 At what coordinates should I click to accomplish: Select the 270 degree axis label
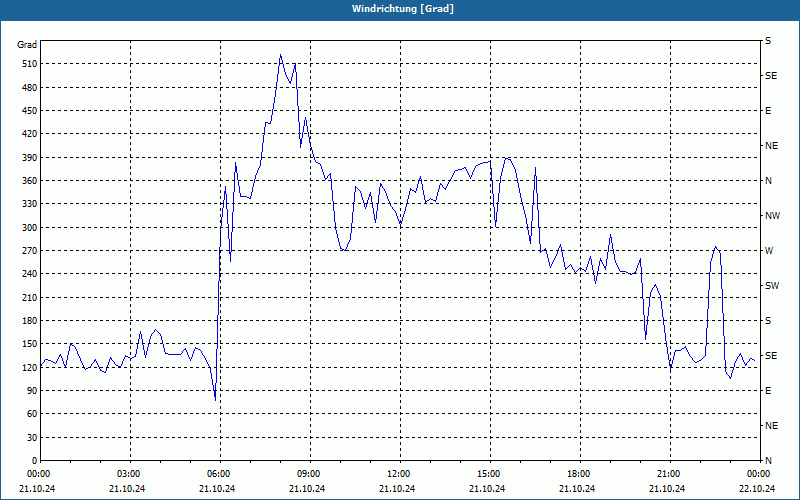(x=30, y=251)
